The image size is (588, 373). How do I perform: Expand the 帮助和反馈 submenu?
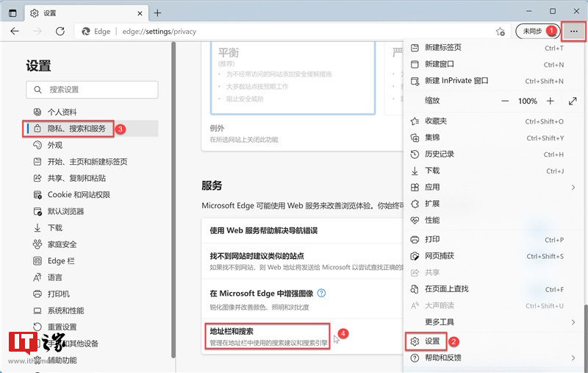pyautogui.click(x=494, y=358)
